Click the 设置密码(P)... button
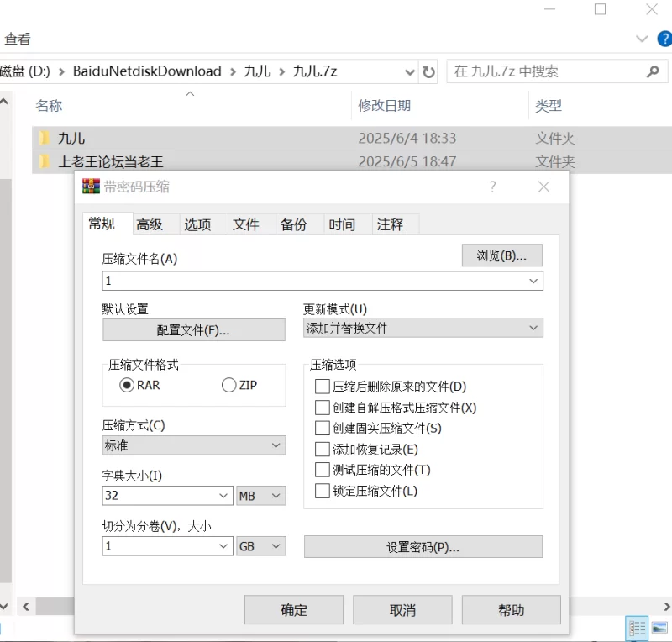 coord(423,547)
